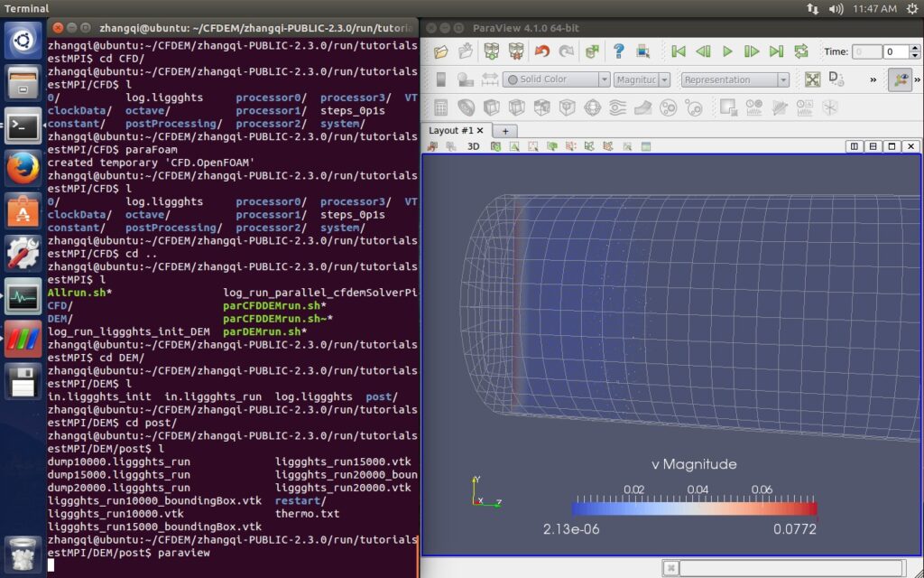Undo the last action in ParaView
This screenshot has height=578, width=924.
point(543,51)
